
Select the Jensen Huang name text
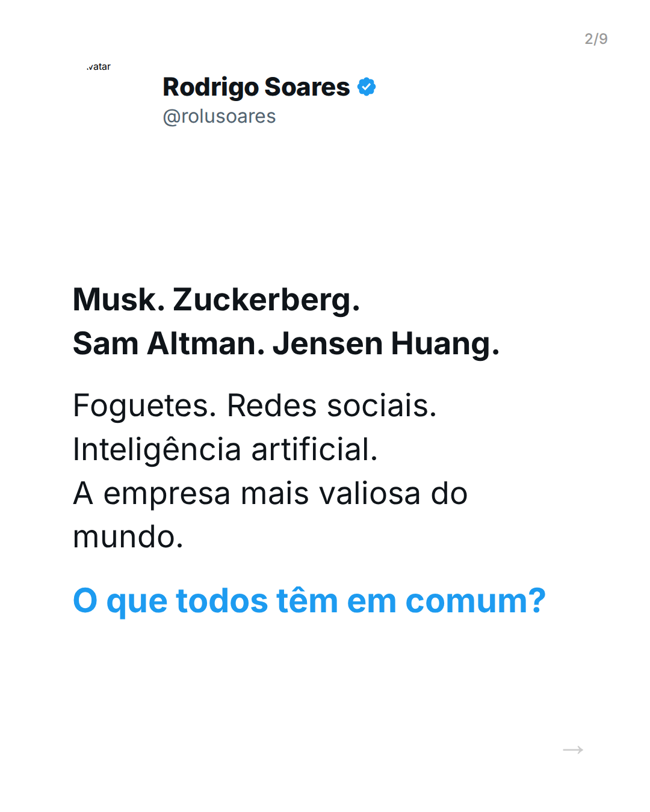point(385,343)
